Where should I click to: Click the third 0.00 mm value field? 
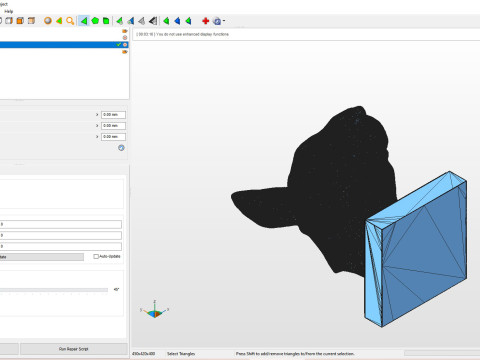pos(113,137)
